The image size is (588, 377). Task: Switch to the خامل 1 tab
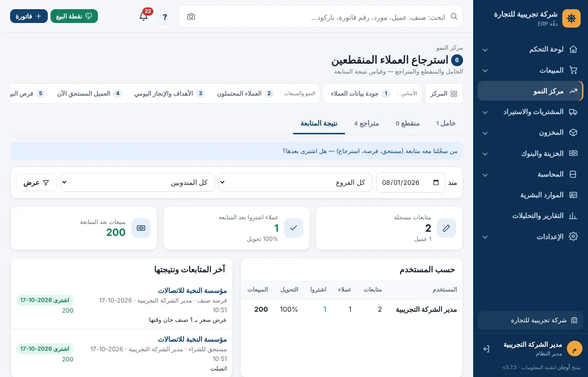pyautogui.click(x=446, y=123)
